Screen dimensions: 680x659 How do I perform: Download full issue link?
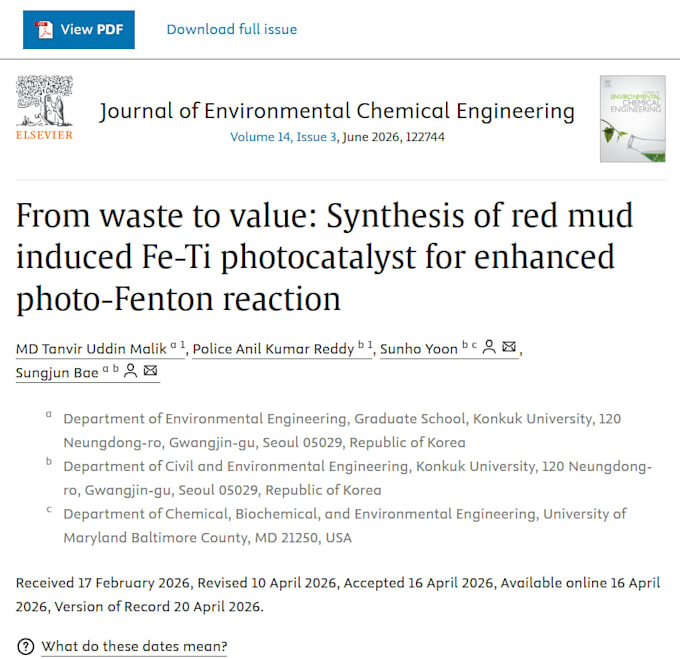pyautogui.click(x=232, y=29)
